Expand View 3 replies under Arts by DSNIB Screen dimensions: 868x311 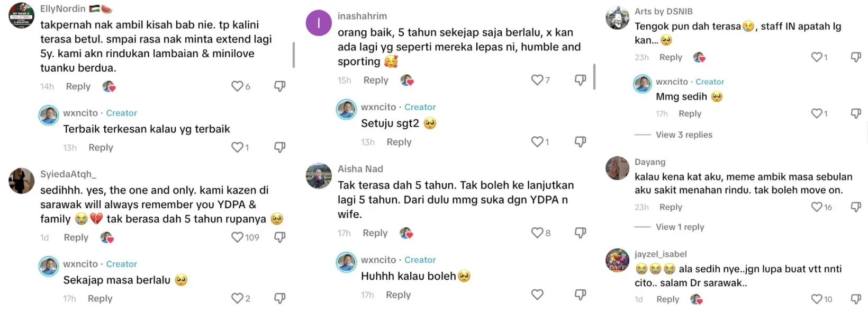point(684,135)
